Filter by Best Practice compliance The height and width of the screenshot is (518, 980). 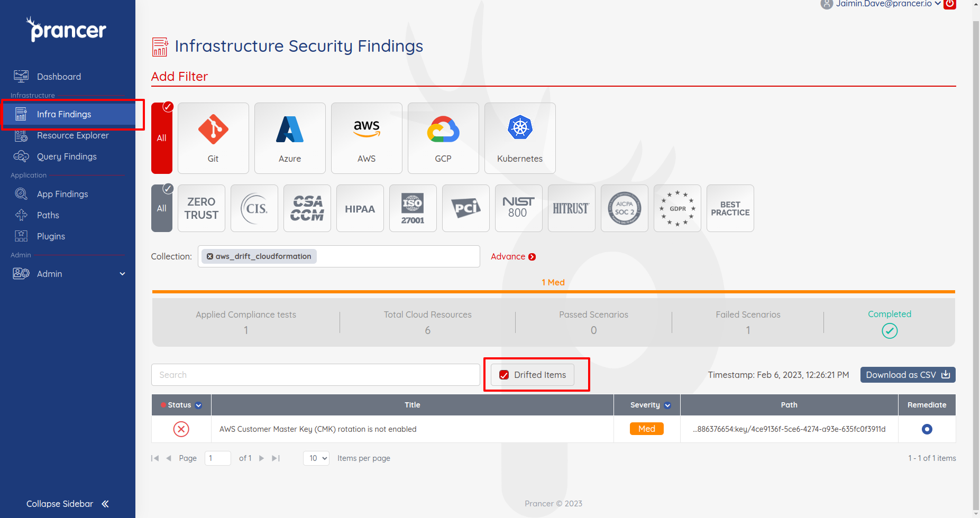[730, 208]
